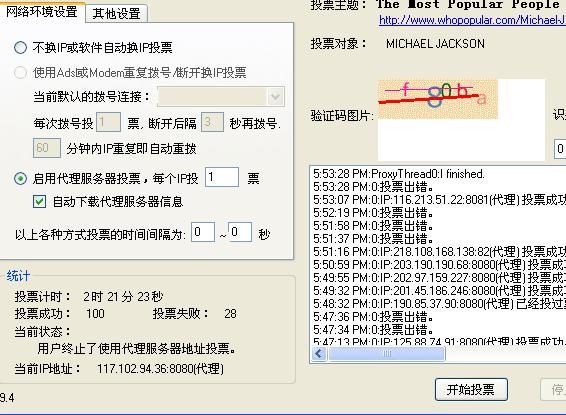Select the 启用代理服务器投票 radio button
The width and height of the screenshot is (566, 415).
(20, 178)
